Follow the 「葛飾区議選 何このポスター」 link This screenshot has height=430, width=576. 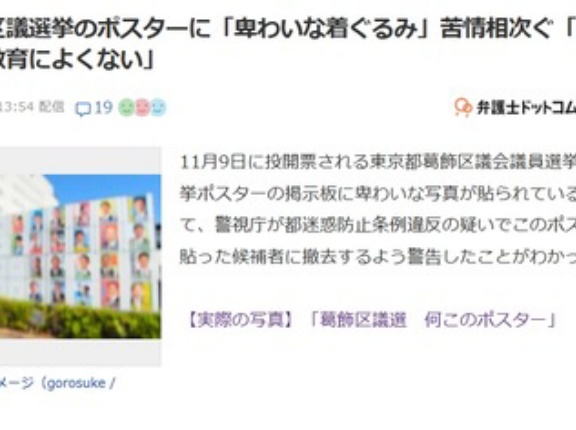433,320
